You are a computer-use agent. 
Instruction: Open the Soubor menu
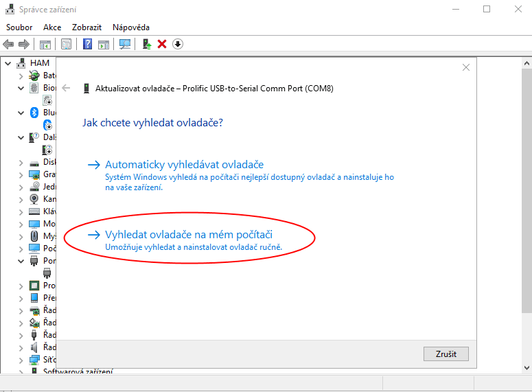(x=19, y=27)
